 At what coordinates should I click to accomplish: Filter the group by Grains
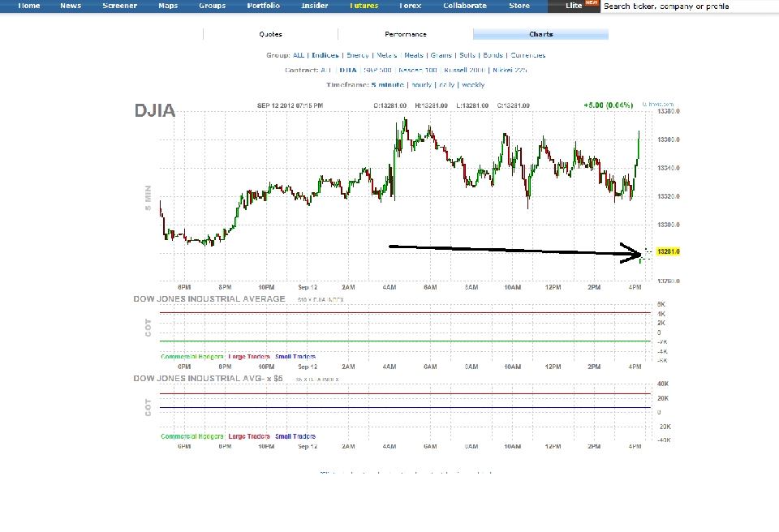(441, 55)
